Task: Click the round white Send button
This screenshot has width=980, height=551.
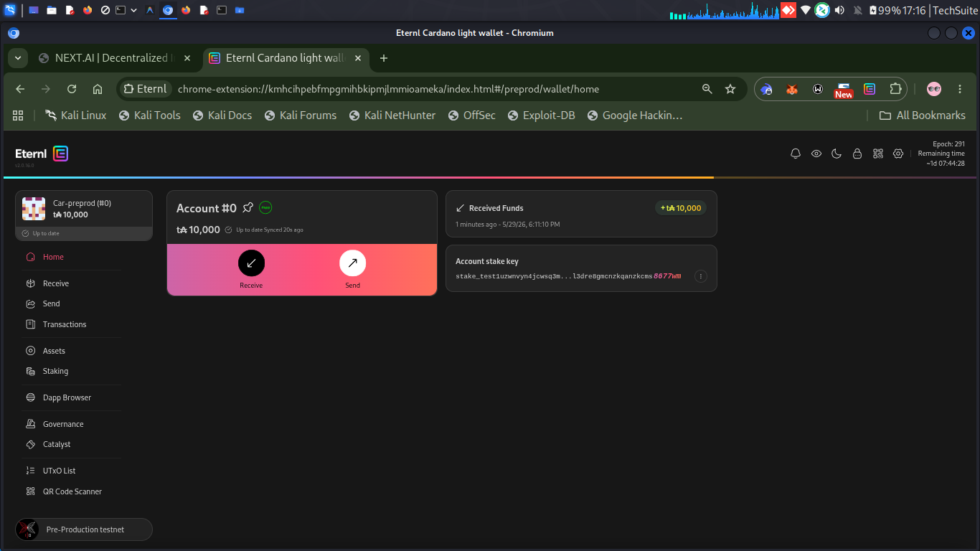Action: pos(352,263)
